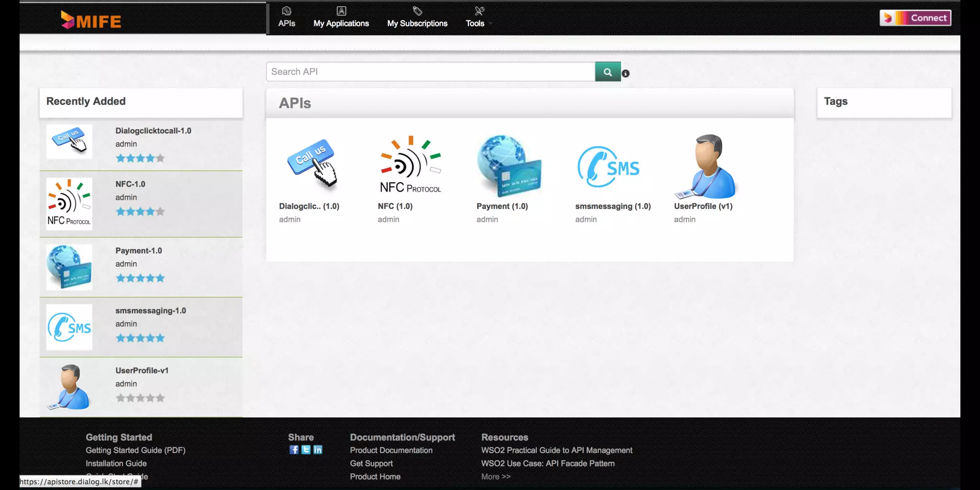
Task: Open the UserProfile-v1 link
Action: tap(142, 370)
